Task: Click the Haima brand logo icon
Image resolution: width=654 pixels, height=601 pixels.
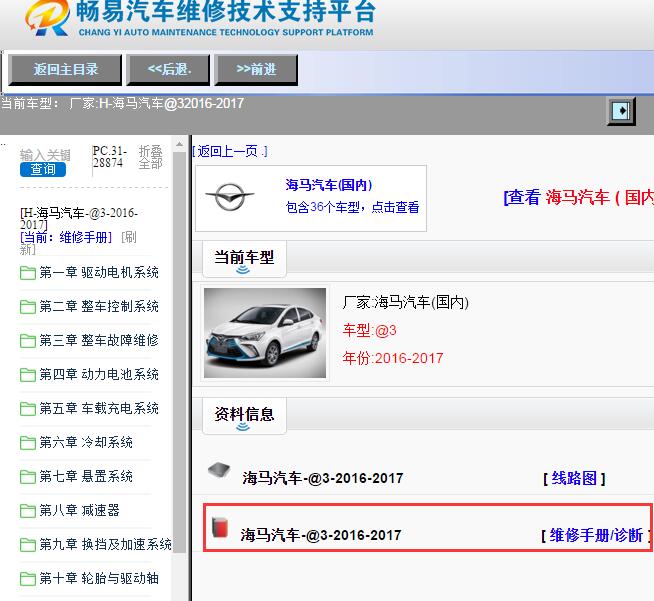Action: tap(229, 197)
